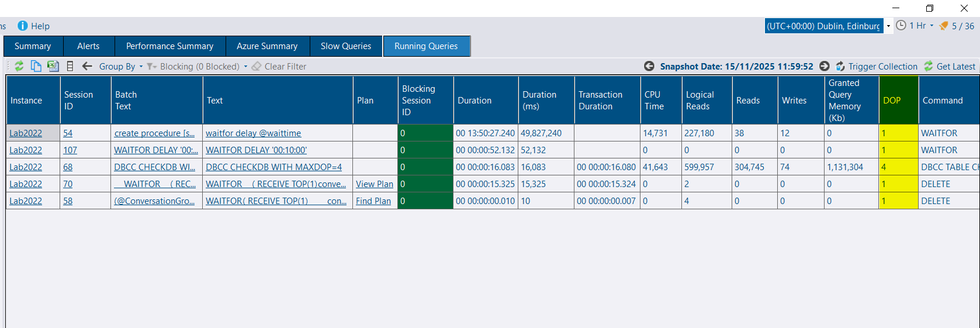
Task: Open the Help menu
Action: click(x=34, y=26)
